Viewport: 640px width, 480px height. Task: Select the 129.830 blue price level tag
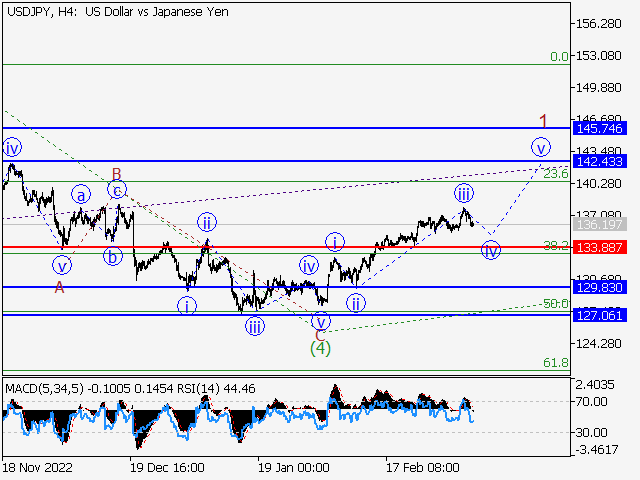(600, 287)
